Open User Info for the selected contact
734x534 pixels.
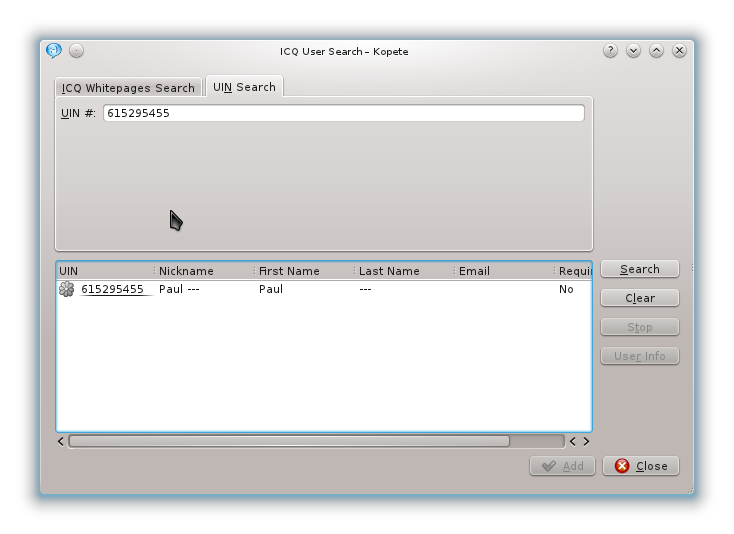tap(639, 356)
